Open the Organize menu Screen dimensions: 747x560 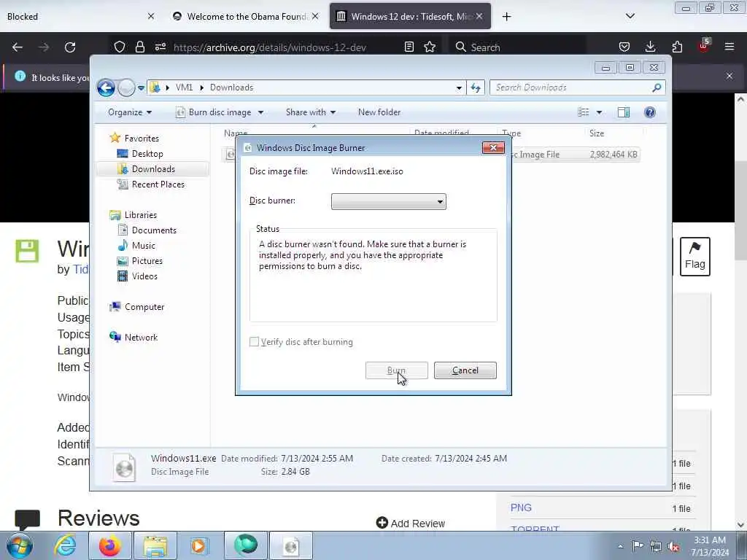coord(130,112)
